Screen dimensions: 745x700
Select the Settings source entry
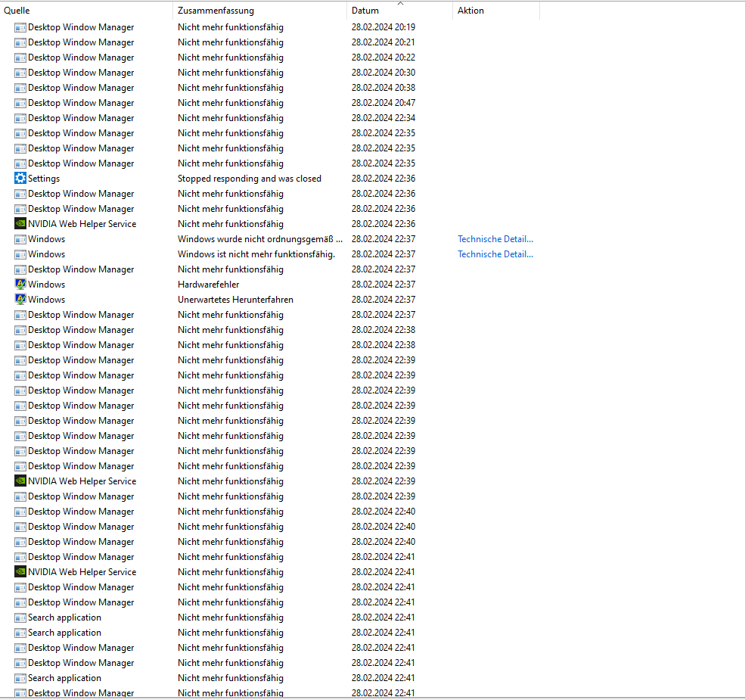pos(44,179)
